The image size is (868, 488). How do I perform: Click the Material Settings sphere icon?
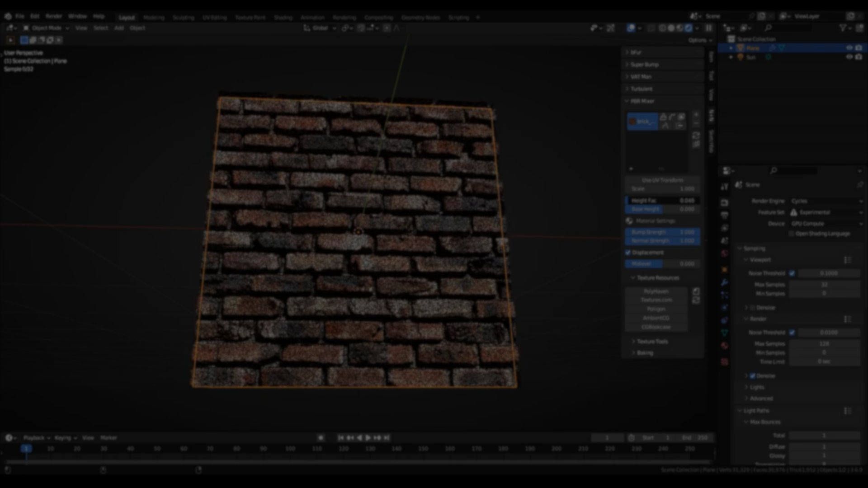coord(629,221)
